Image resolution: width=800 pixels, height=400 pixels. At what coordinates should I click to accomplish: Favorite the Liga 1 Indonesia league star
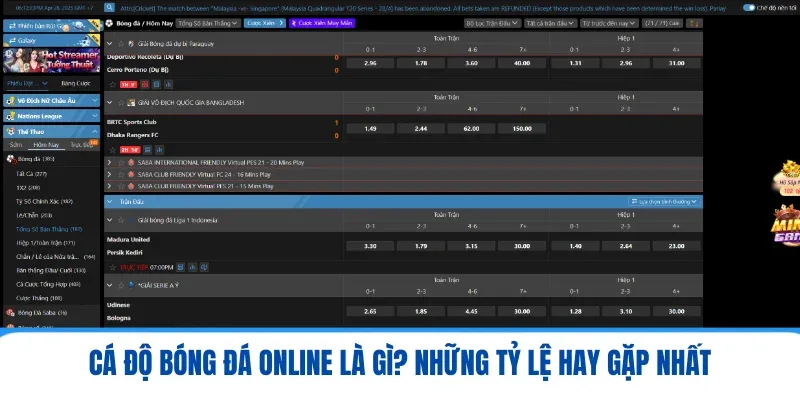121,220
